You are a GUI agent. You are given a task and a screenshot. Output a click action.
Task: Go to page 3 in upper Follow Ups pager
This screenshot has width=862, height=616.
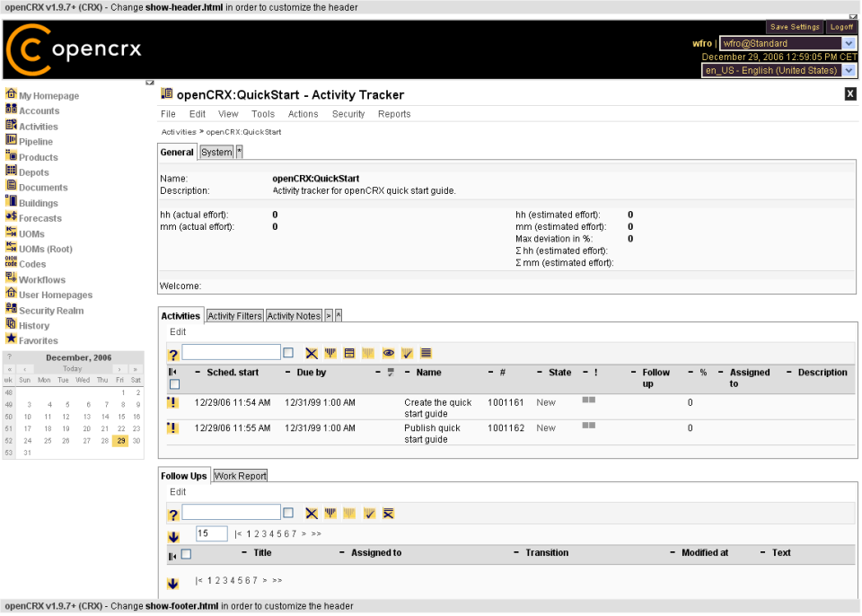(264, 534)
